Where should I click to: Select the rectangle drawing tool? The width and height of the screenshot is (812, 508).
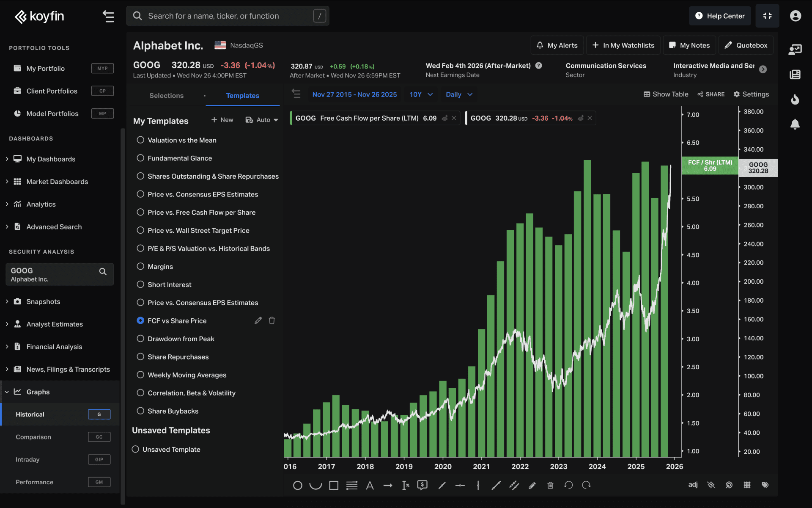click(x=334, y=485)
